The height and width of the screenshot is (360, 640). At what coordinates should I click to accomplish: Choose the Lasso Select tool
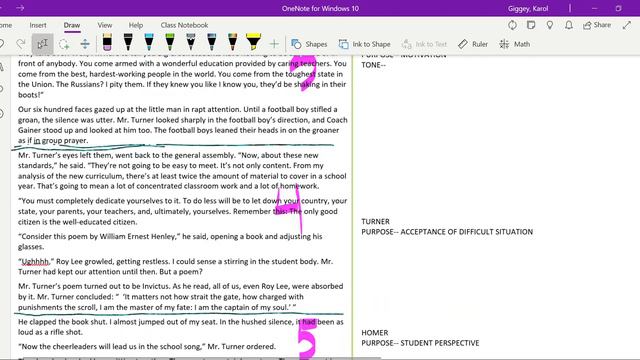(64, 44)
